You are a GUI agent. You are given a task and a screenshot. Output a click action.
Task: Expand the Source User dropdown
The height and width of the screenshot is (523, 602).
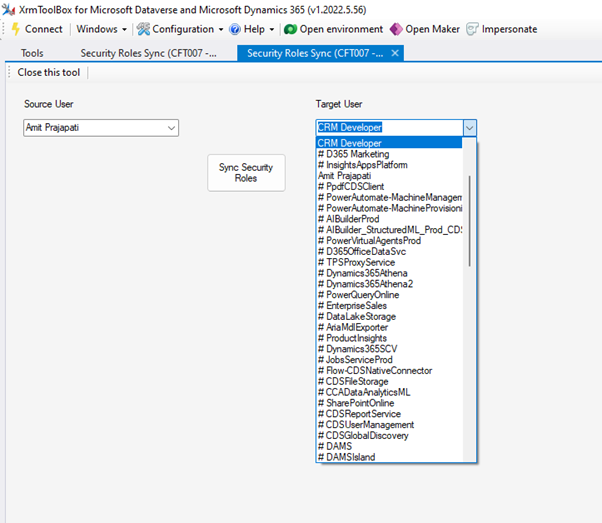pos(171,128)
